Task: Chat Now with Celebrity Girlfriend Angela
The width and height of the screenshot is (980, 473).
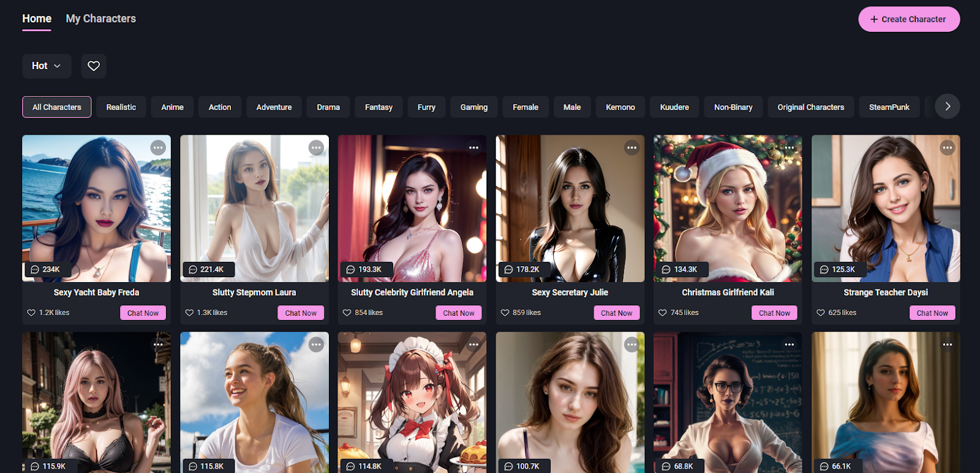Action: pos(459,313)
